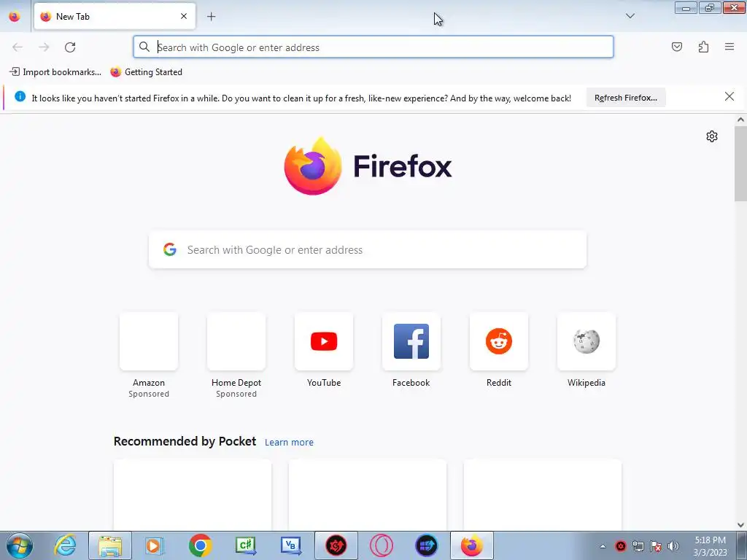This screenshot has width=747, height=560.
Task: Launch Google Chrome from taskbar
Action: 200,545
